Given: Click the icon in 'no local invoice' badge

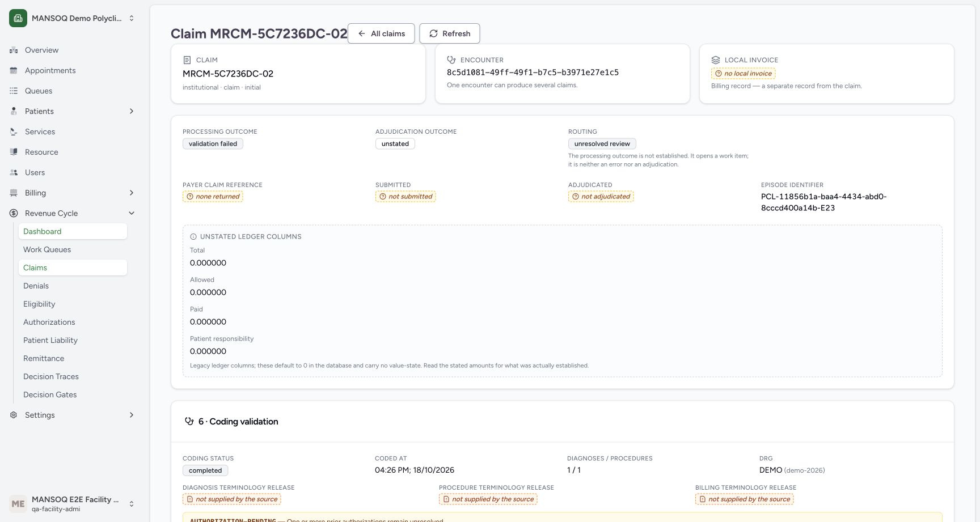Looking at the screenshot, I should point(719,74).
